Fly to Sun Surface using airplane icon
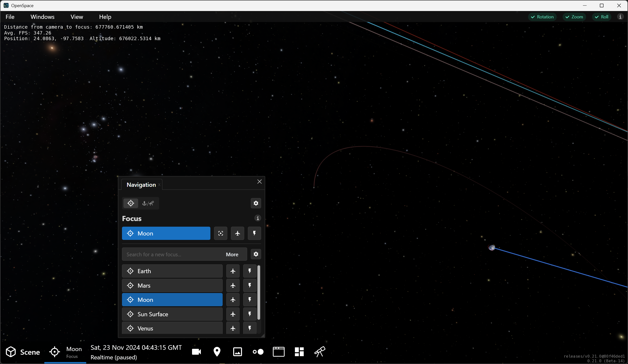This screenshot has width=628, height=364. (x=233, y=314)
